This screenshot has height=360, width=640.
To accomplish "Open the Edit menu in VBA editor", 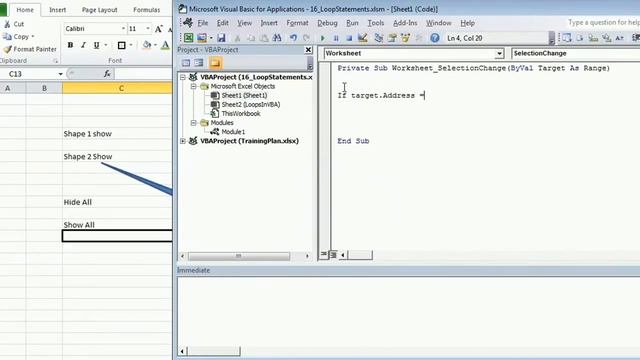I will [x=222, y=23].
